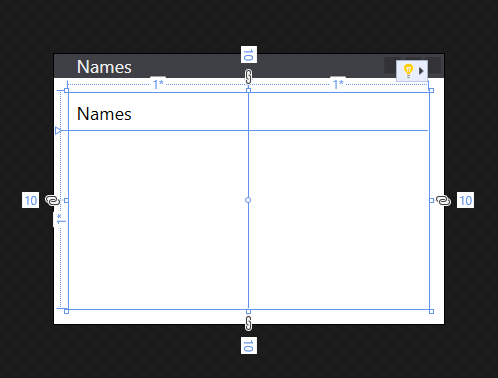Click the lightbulb quick actions icon
498x378 pixels.
pyautogui.click(x=408, y=71)
